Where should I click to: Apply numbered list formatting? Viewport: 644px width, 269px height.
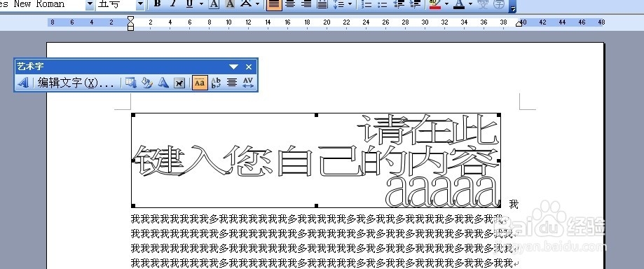click(x=366, y=4)
